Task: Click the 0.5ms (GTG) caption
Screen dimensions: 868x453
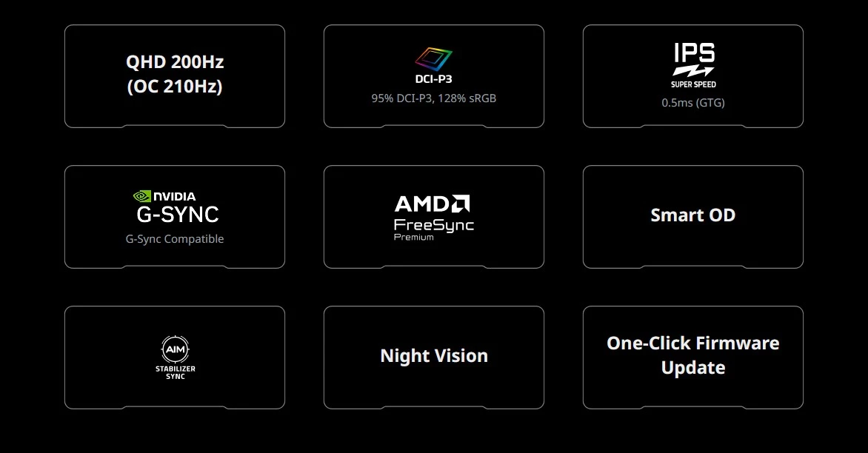Action: coord(693,103)
